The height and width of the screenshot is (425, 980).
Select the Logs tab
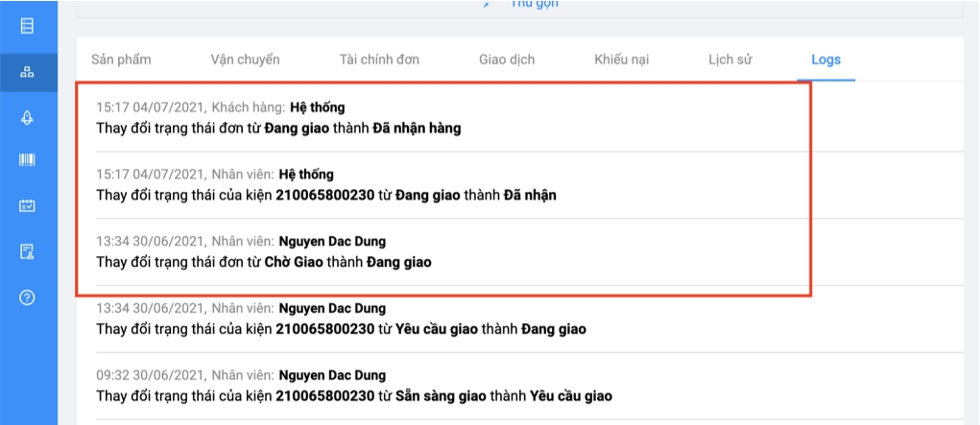click(x=825, y=59)
